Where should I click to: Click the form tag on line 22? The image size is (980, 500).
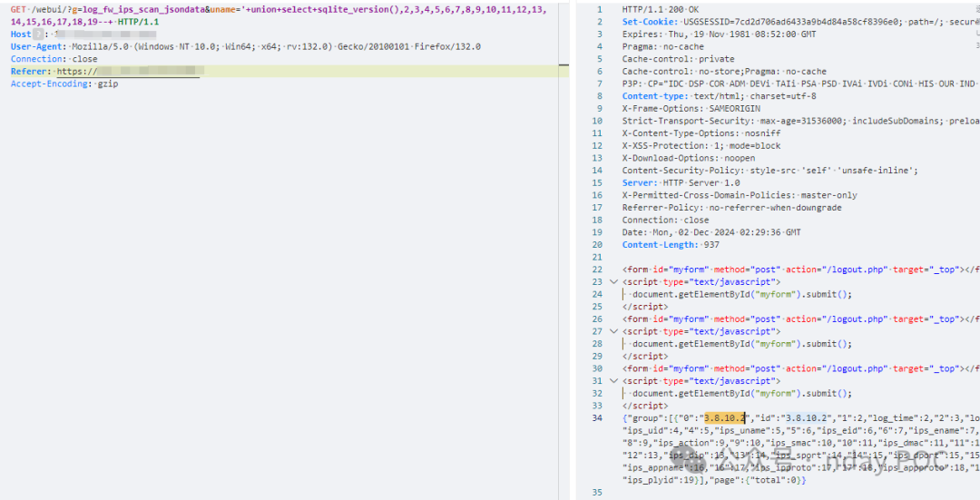[800, 270]
